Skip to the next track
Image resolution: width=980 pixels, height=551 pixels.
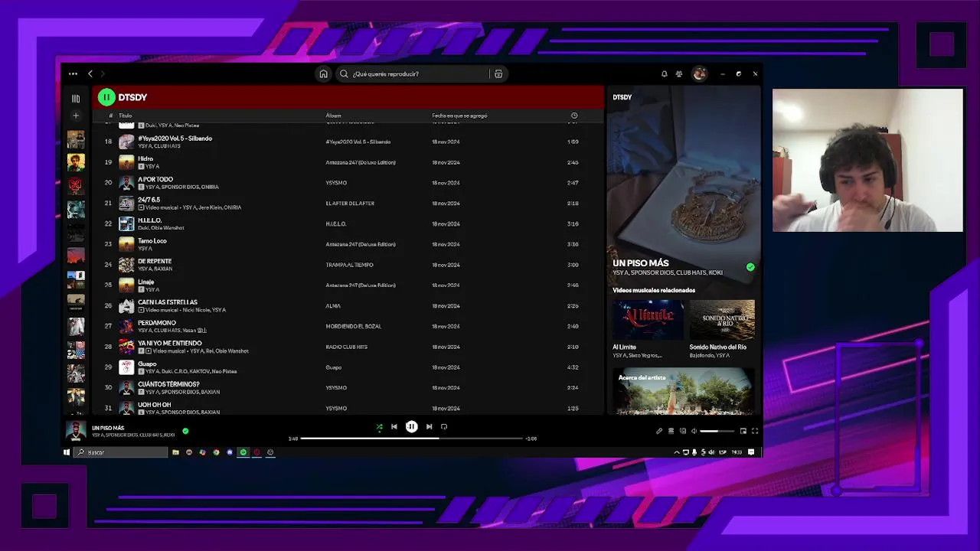(429, 427)
